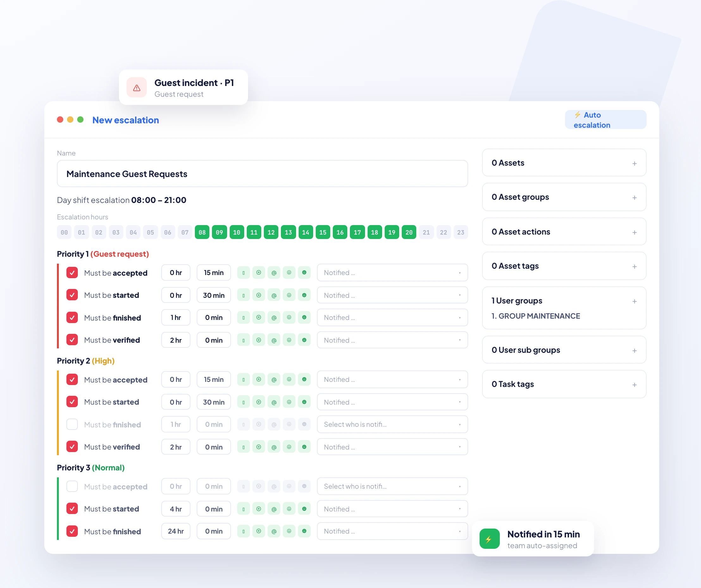Open Notified dropdown for Priority 1 accepted
701x588 pixels.
pyautogui.click(x=392, y=273)
